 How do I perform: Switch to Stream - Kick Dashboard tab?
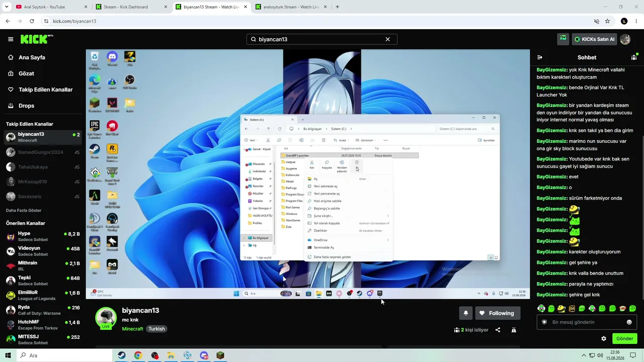132,7
